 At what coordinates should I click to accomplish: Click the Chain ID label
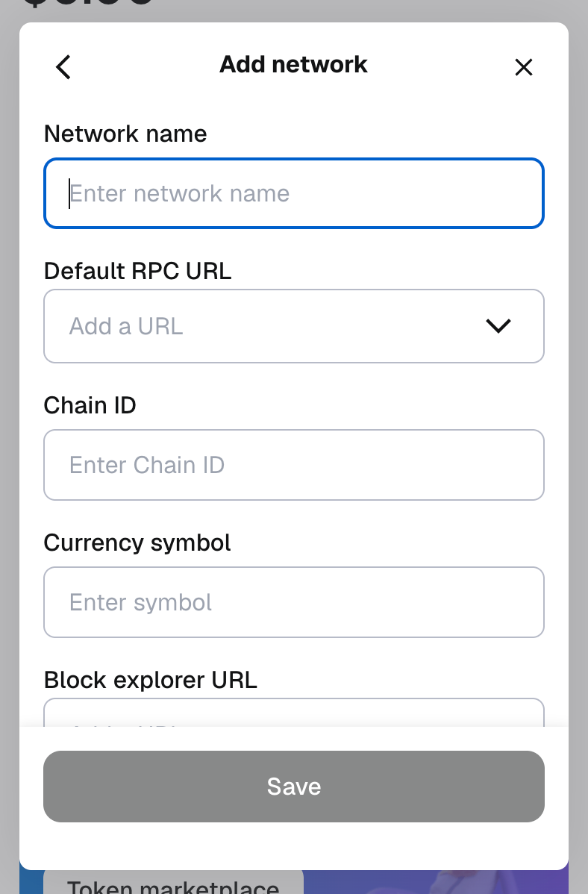click(90, 405)
